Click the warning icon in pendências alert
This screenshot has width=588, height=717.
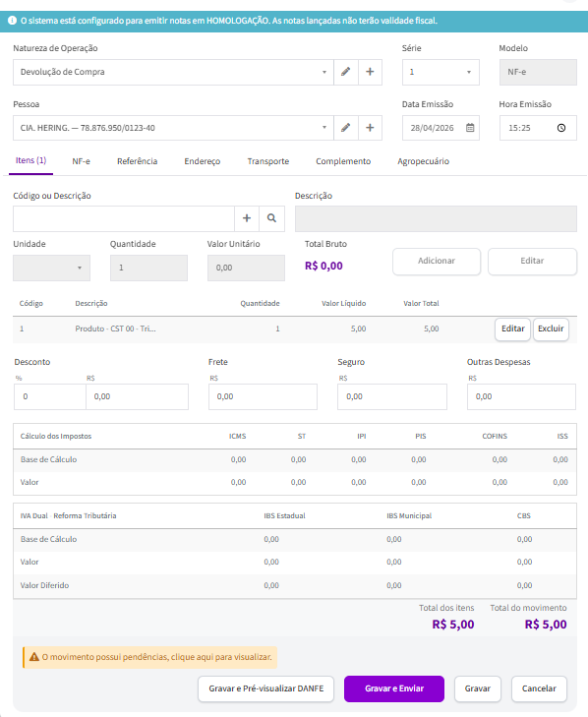34,657
